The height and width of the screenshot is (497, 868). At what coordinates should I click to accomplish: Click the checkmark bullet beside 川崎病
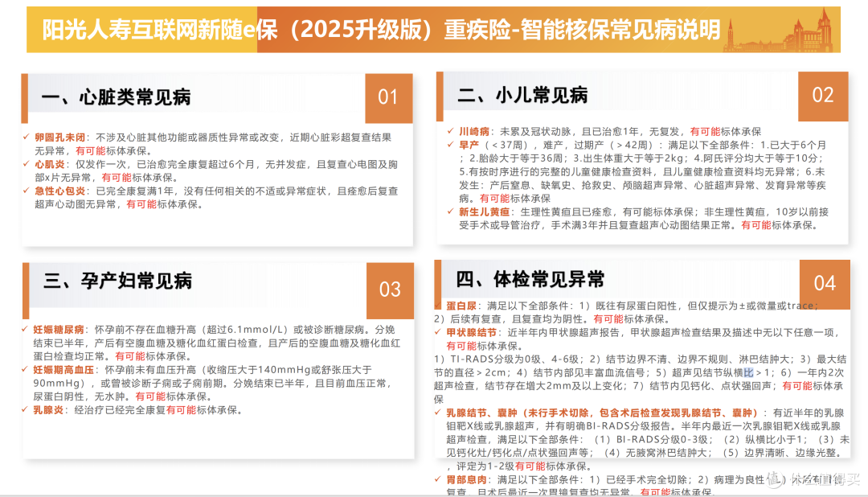[x=451, y=131]
